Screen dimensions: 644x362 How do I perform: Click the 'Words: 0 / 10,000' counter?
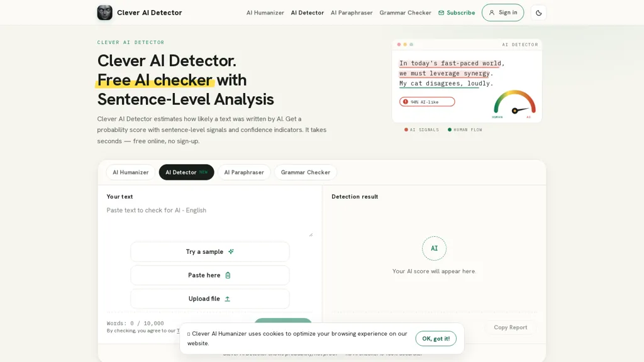(x=135, y=324)
